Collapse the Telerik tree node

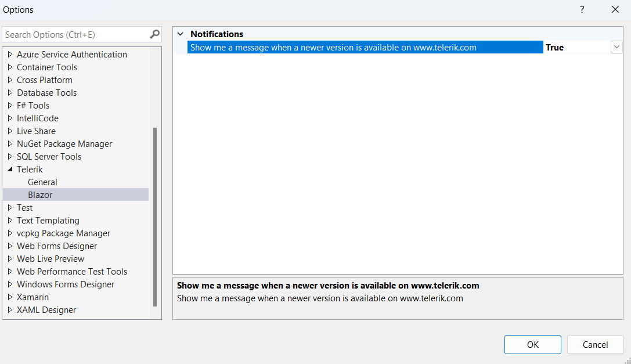[10, 170]
